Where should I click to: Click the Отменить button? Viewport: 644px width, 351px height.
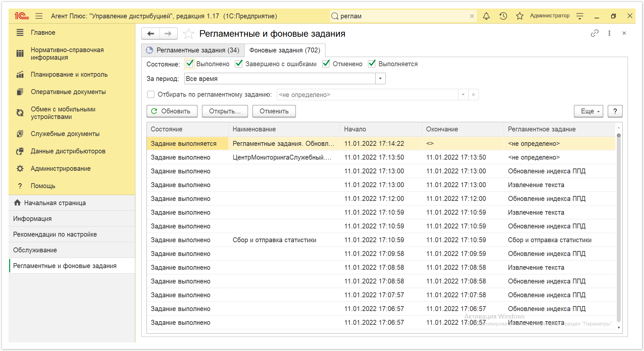(274, 111)
